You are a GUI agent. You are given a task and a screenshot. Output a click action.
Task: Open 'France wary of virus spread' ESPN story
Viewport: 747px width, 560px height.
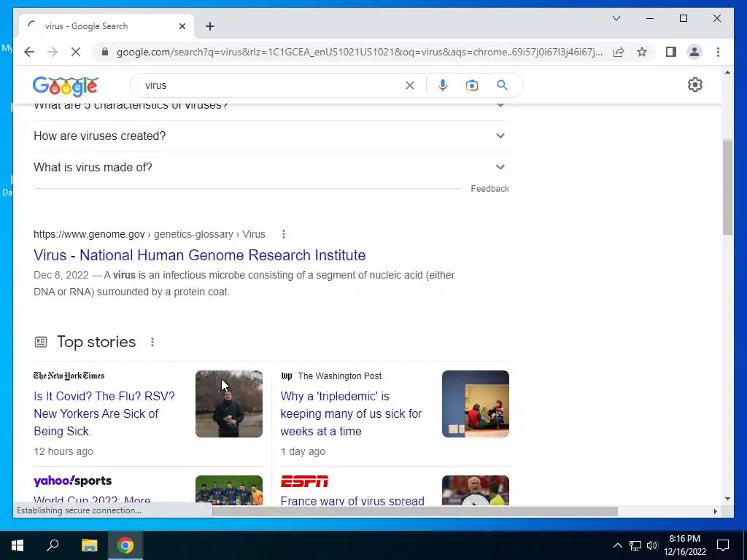(x=352, y=500)
